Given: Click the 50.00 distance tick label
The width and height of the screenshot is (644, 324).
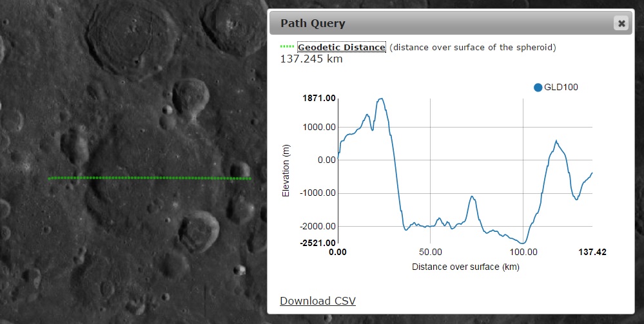Looking at the screenshot, I should 430,252.
